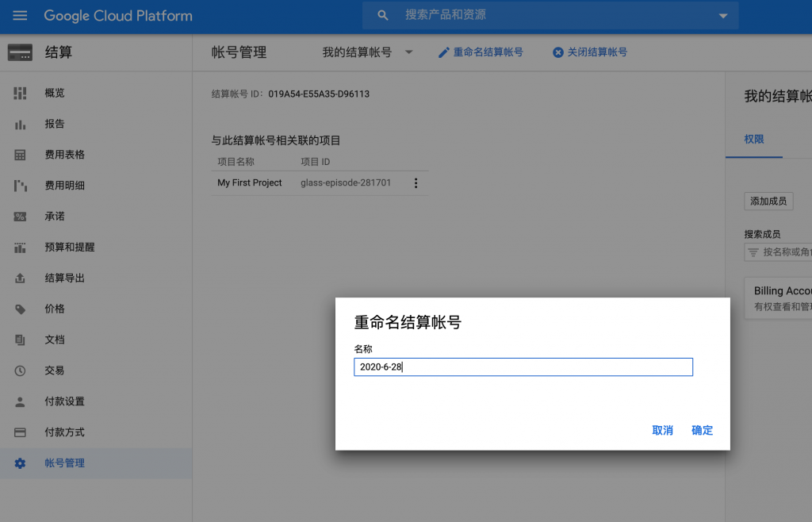
Task: Click the filter icon in member search
Action: [753, 252]
